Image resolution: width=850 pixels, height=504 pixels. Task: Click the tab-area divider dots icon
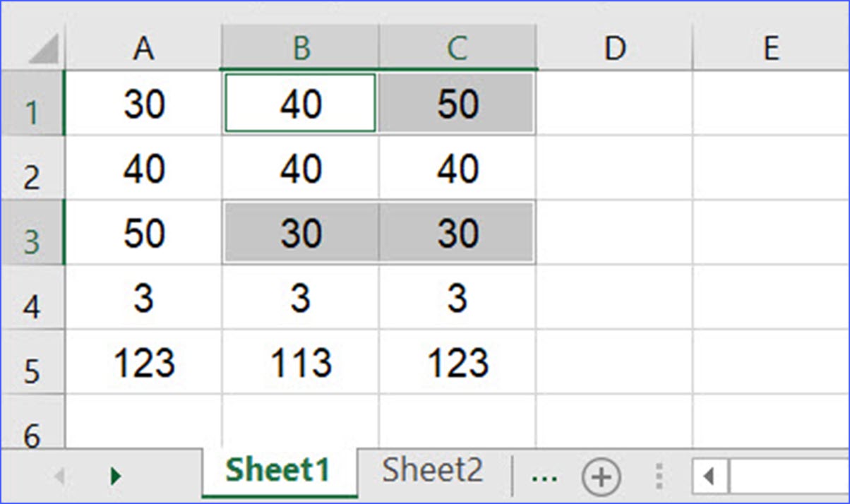658,476
